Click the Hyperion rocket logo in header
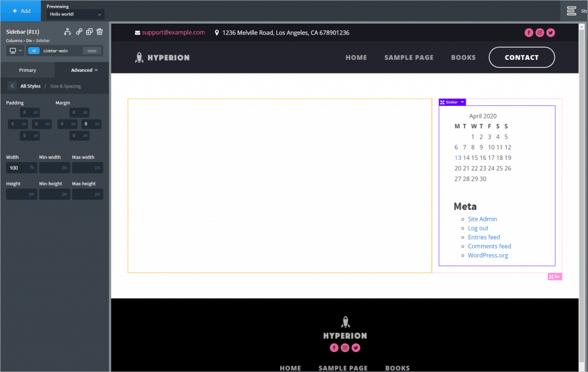588x372 pixels. click(162, 57)
